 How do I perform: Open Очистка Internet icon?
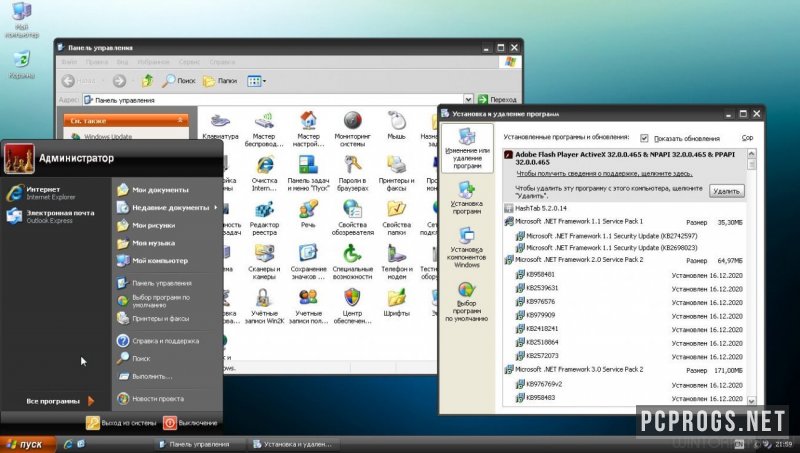[x=264, y=173]
